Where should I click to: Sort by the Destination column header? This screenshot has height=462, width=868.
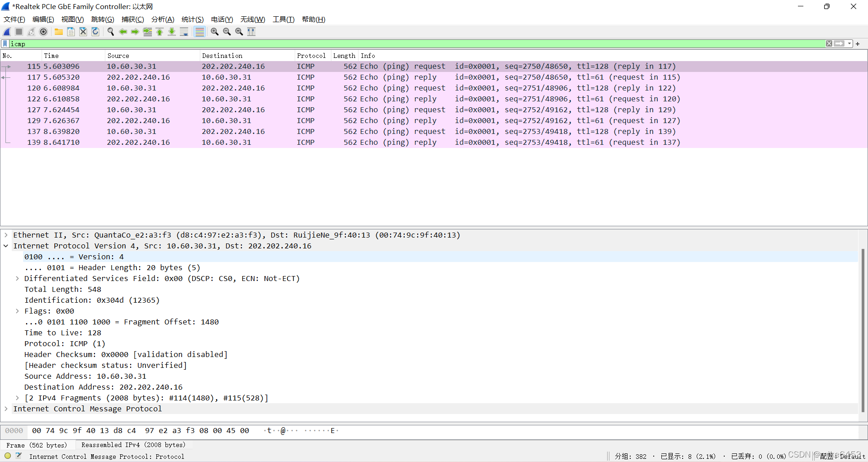[x=247, y=56]
